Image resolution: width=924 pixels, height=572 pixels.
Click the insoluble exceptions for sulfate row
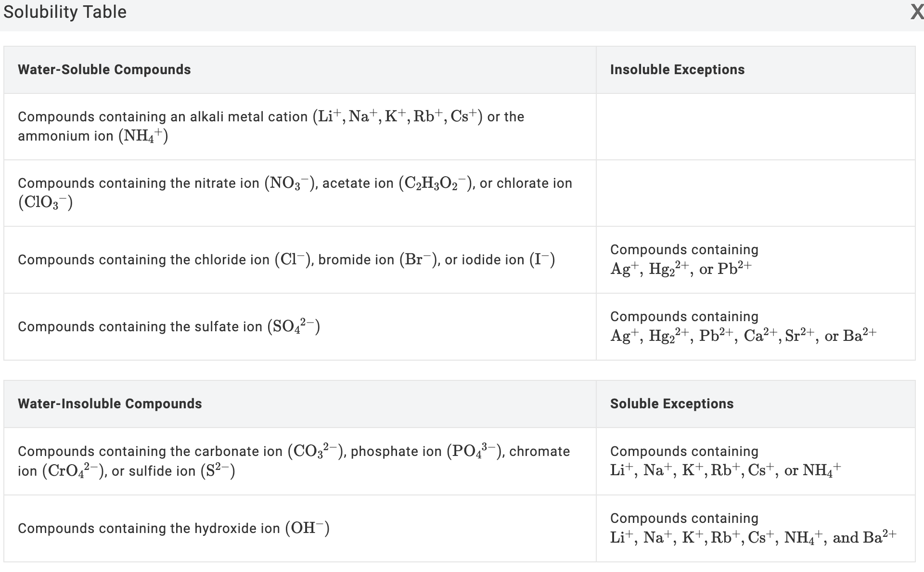(x=743, y=326)
